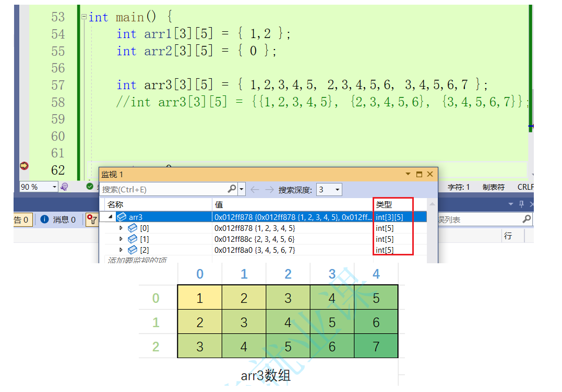
Task: Click the forward arrow for next search result
Action: click(269, 189)
